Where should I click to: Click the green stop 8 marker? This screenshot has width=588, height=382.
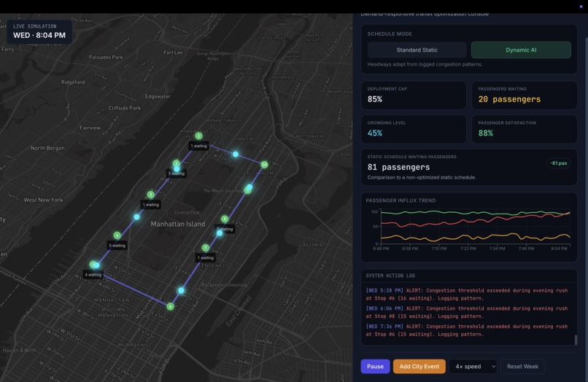tap(224, 219)
